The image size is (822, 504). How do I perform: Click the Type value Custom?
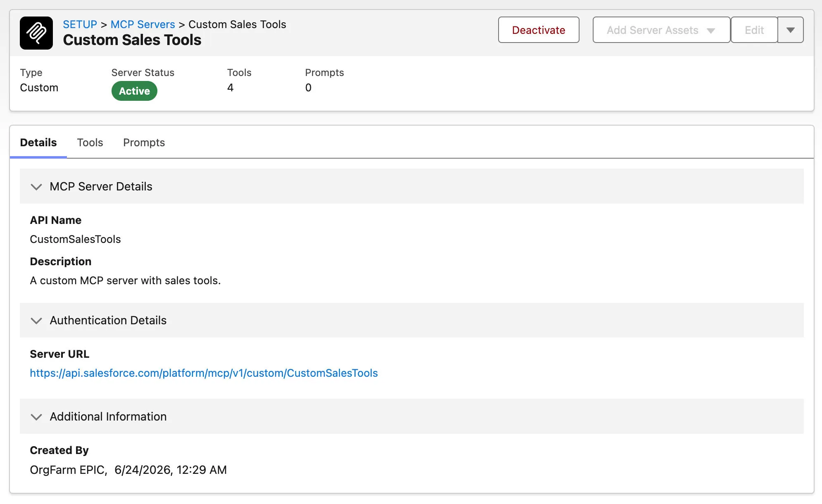coord(39,88)
